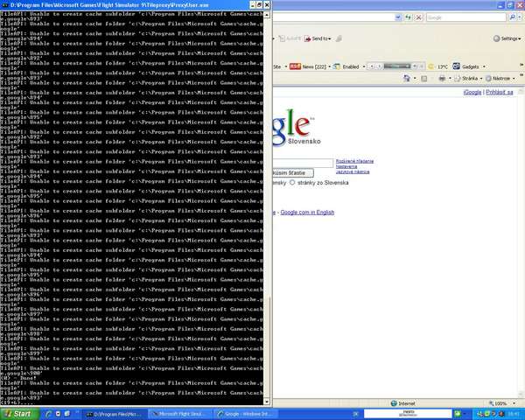This screenshot has height=420, width=525.
Task: Click the Start button on the taskbar
Action: click(x=19, y=414)
